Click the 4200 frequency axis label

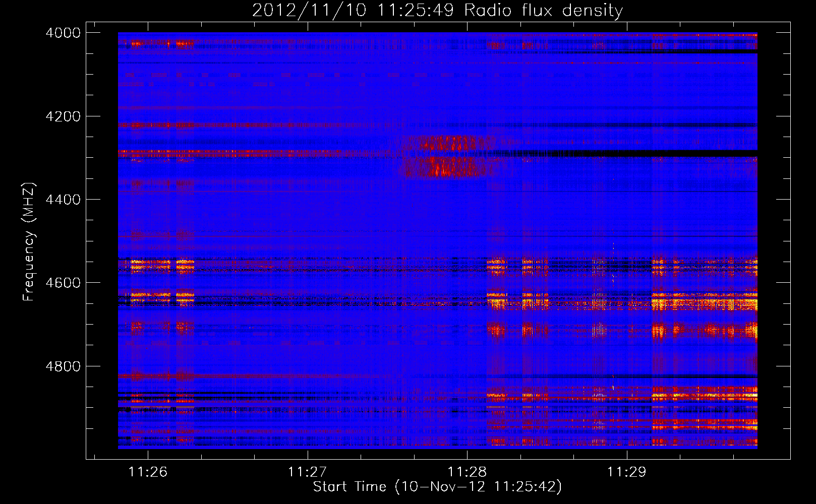(x=63, y=116)
